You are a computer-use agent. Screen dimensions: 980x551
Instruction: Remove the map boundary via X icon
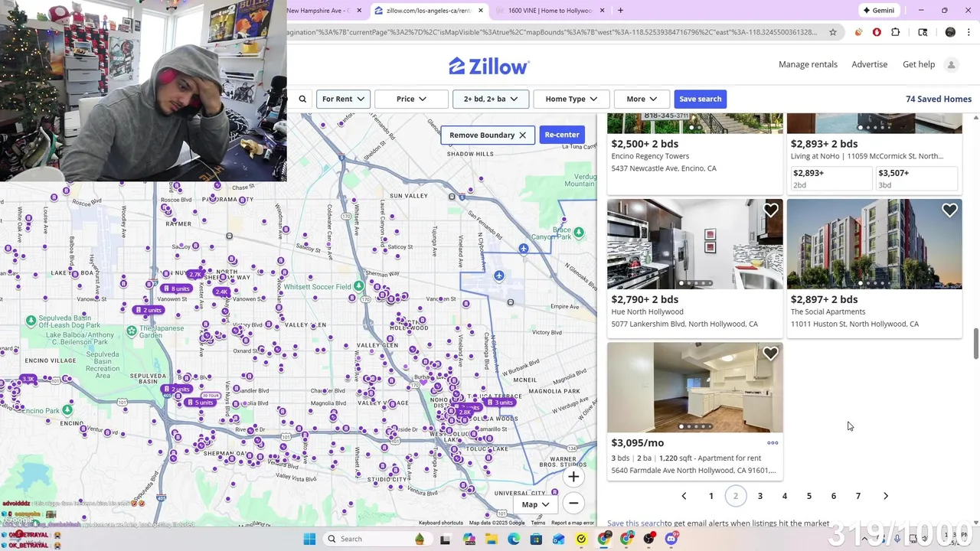[523, 135]
